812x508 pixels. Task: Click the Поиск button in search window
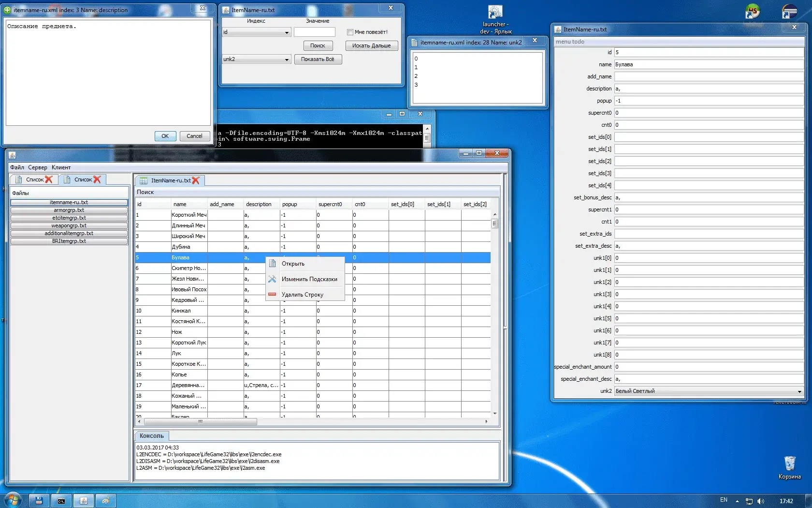click(x=318, y=45)
